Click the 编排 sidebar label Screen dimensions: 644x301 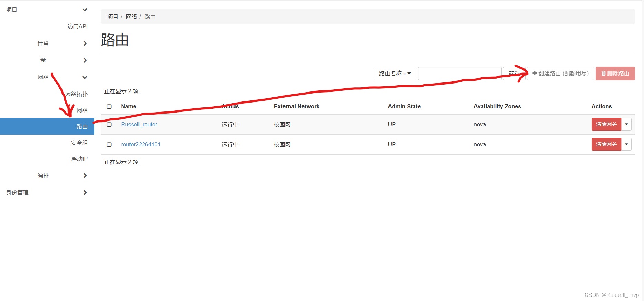(x=43, y=175)
